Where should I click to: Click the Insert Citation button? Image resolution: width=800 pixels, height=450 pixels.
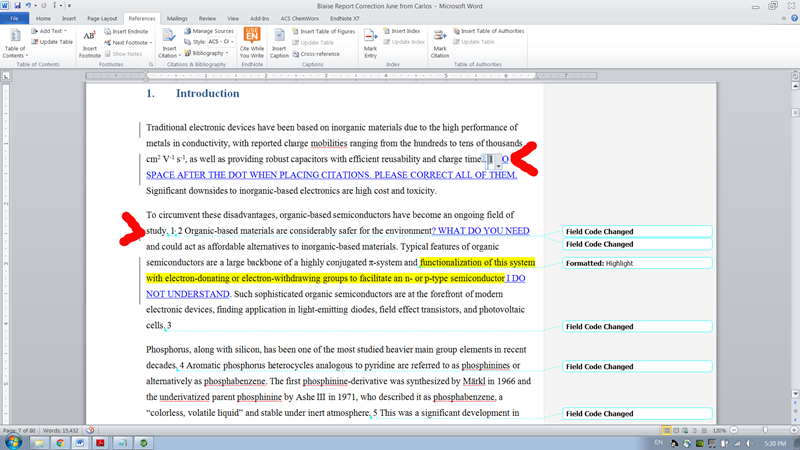coord(169,43)
